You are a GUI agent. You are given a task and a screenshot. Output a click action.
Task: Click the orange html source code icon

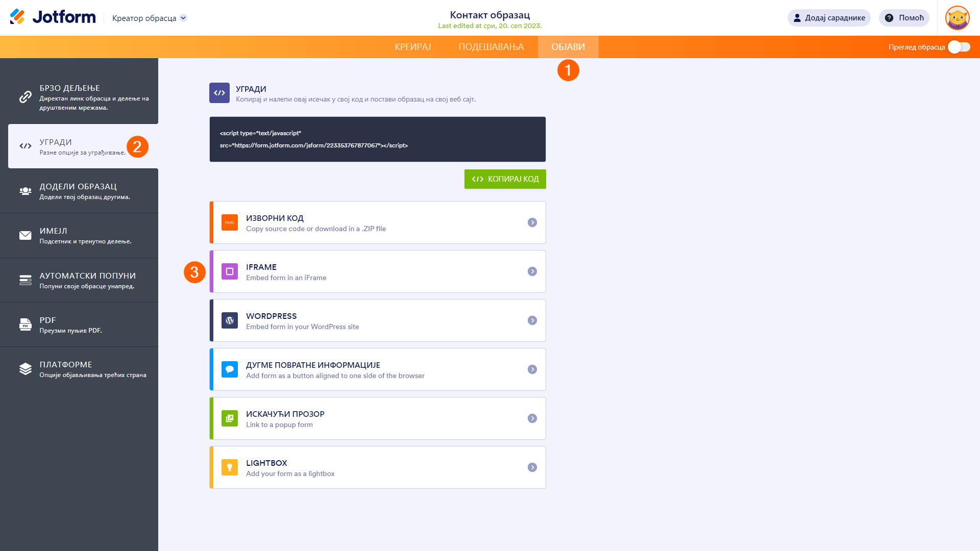[x=230, y=222]
